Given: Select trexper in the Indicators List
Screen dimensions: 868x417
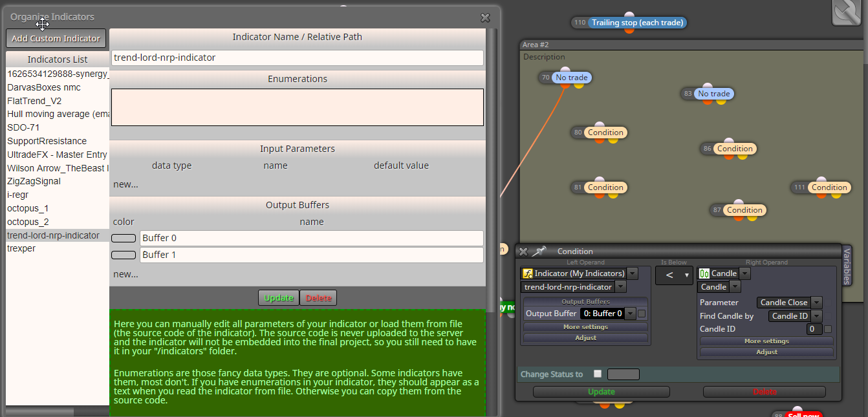Looking at the screenshot, I should pyautogui.click(x=58, y=248).
